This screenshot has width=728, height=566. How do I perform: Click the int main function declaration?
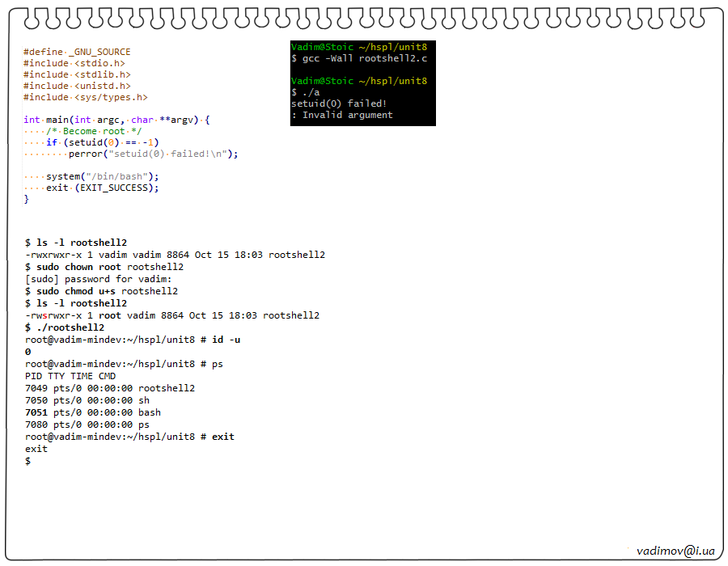pyautogui.click(x=116, y=120)
